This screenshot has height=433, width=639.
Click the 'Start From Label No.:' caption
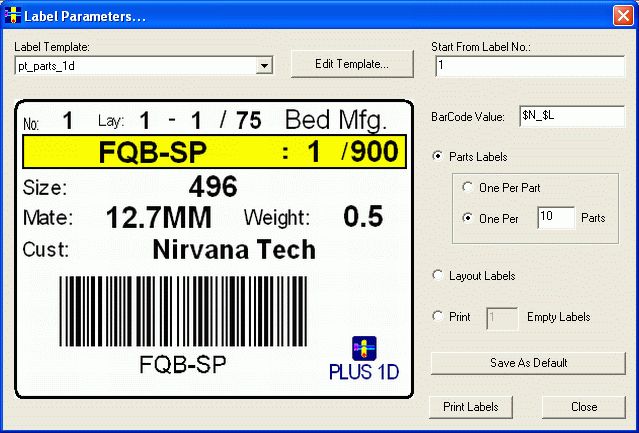tap(481, 47)
